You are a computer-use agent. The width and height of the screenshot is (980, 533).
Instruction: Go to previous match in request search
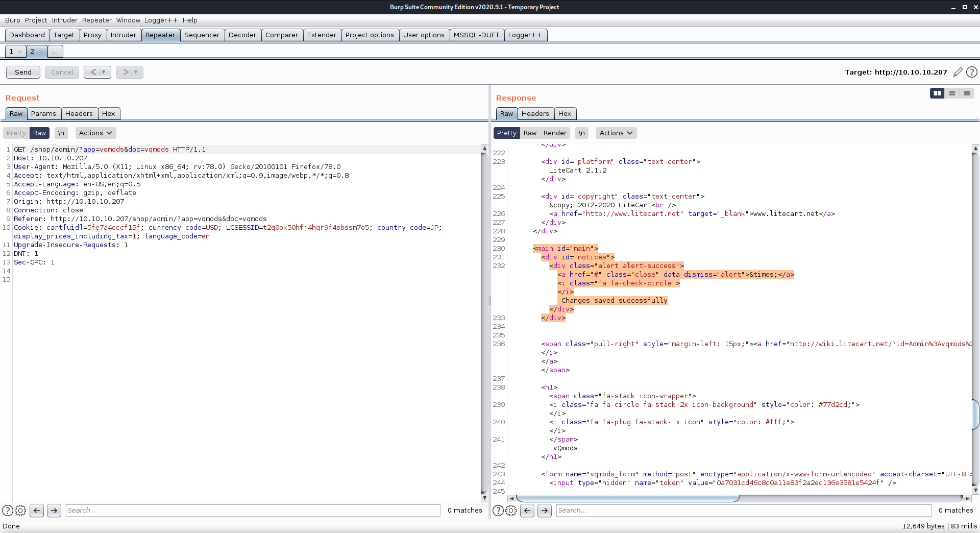pos(37,510)
